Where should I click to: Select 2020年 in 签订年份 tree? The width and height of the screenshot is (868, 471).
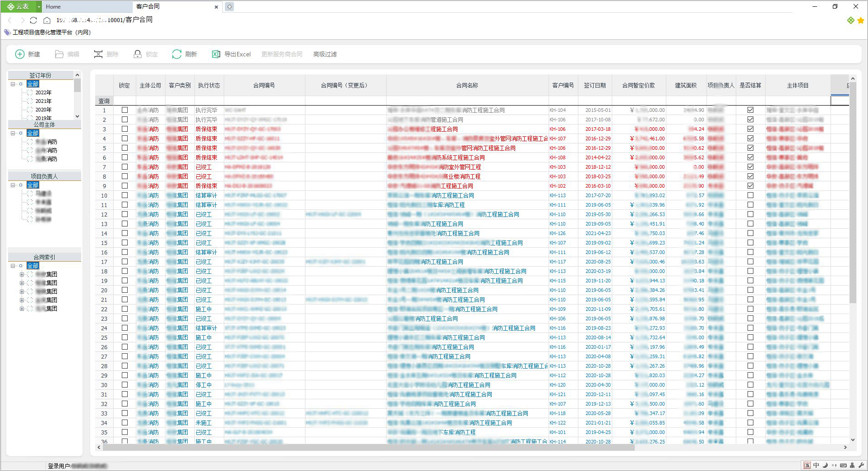[43, 110]
